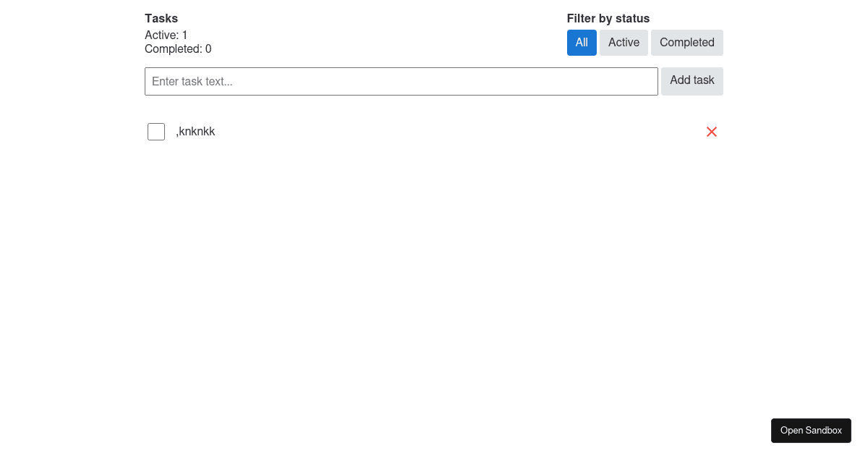The width and height of the screenshot is (868, 456).
Task: Click the Tasks heading
Action: (161, 18)
